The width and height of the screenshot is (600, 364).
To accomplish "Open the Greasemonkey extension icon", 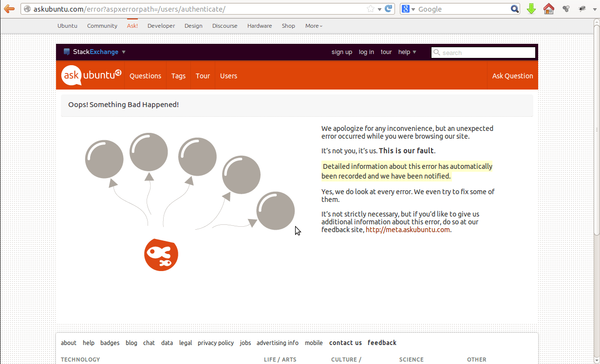I will coord(581,9).
